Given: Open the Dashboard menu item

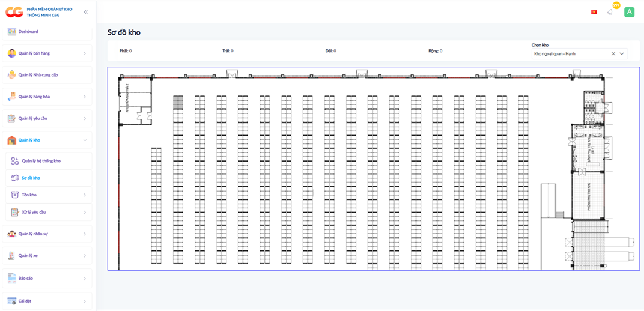Looking at the screenshot, I should coord(28,31).
